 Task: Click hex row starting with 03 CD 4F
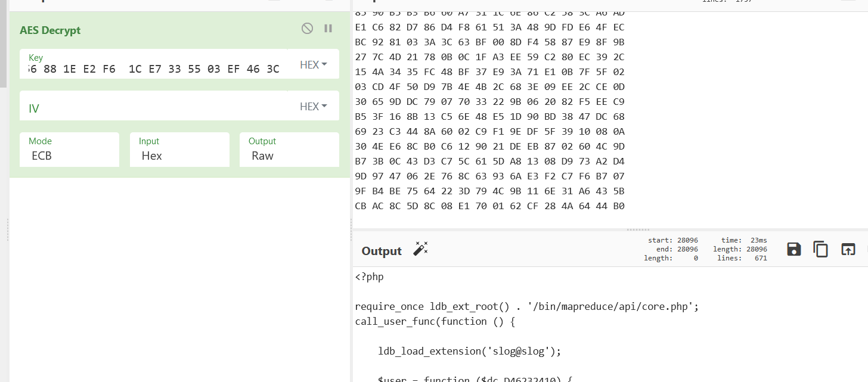click(x=489, y=87)
